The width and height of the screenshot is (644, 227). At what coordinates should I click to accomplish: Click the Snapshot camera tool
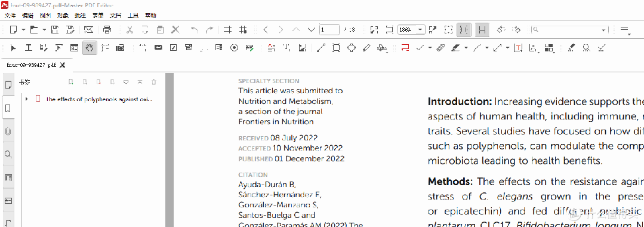120,48
